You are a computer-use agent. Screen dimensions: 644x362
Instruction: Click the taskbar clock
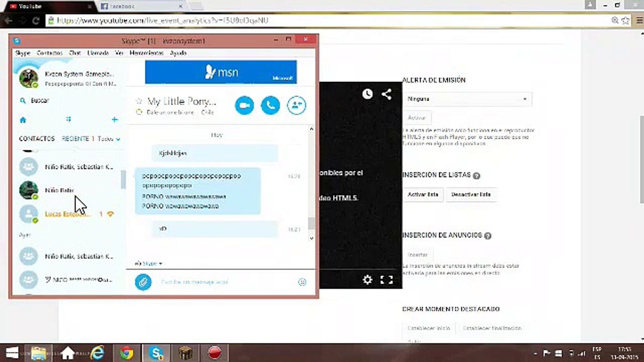(624, 352)
